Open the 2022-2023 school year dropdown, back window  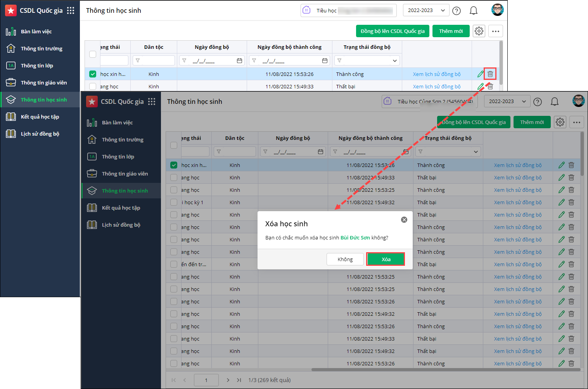(426, 10)
